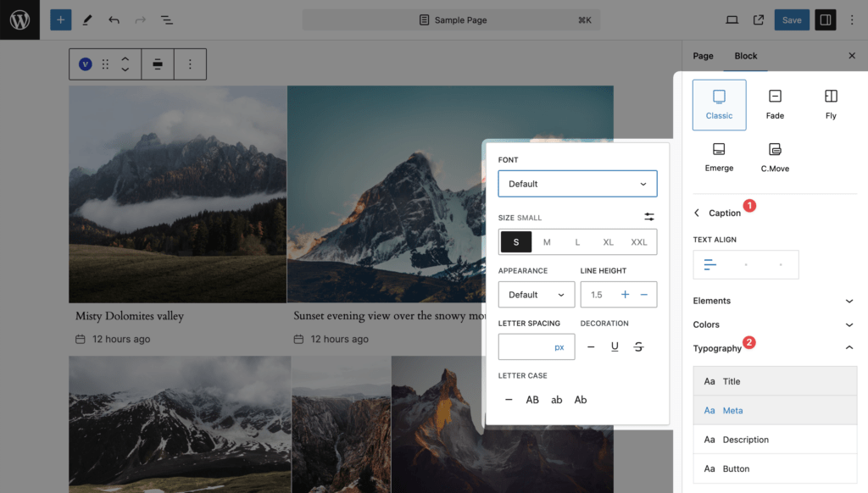This screenshot has width=868, height=493.
Task: Click the block drag handle
Action: (x=105, y=64)
